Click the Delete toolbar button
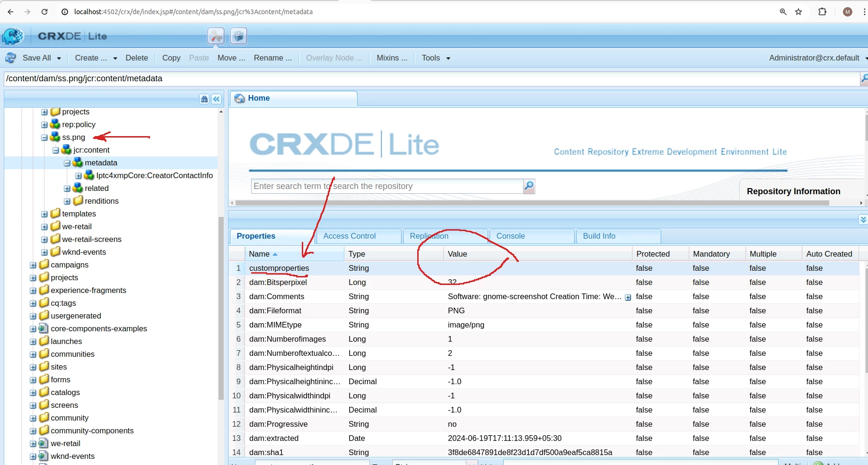The width and height of the screenshot is (868, 465). [x=137, y=58]
